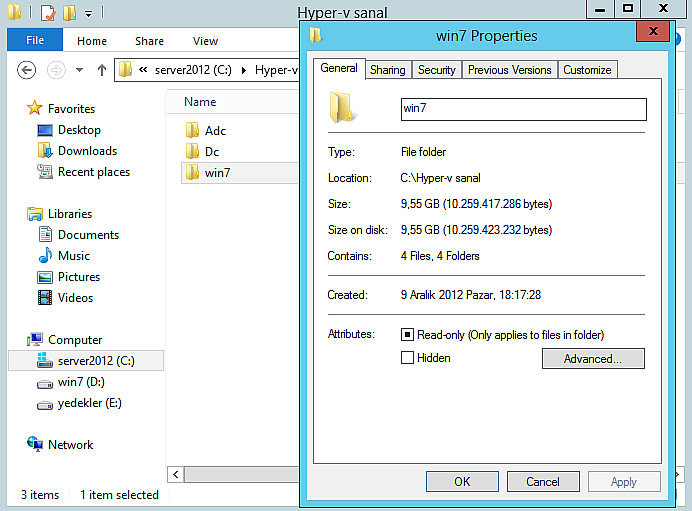Select Favorites in the navigation pane

tap(71, 109)
